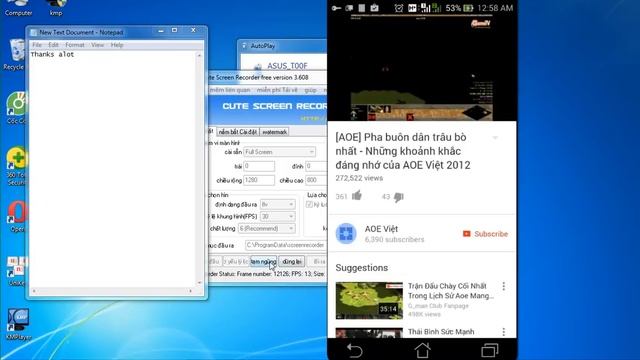The image size is (640, 360).
Task: Switch to the 'nắm bắt Cài đặt' tab
Action: click(238, 132)
